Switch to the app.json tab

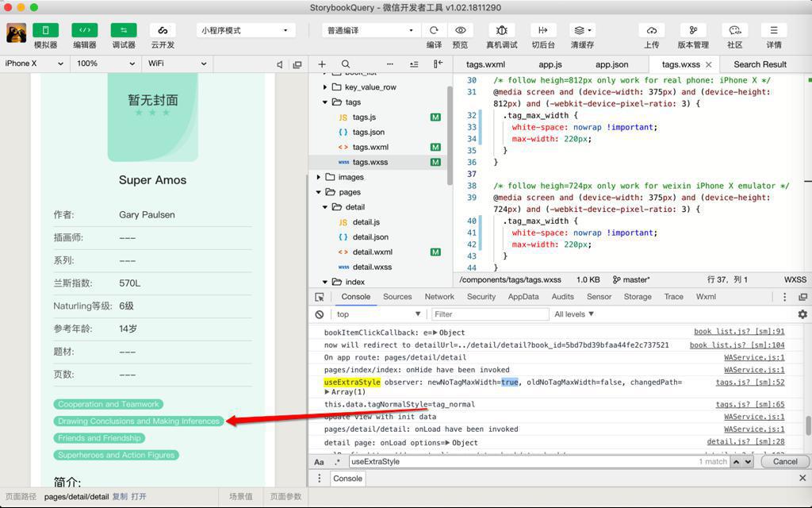[x=611, y=64]
